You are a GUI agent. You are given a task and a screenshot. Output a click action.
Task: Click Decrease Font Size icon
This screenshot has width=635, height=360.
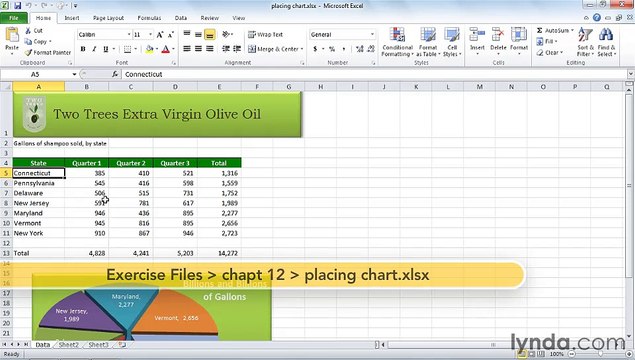(171, 35)
